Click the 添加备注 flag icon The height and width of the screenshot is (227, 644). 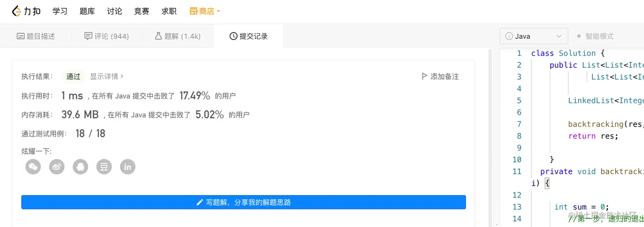click(424, 77)
